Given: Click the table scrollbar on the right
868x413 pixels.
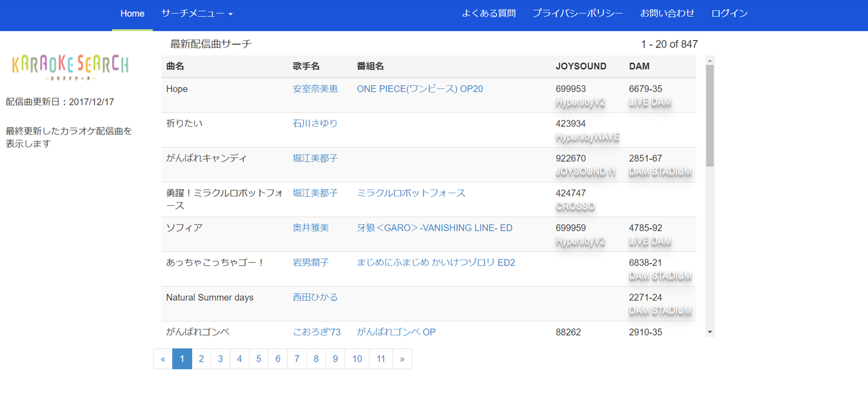Looking at the screenshot, I should click(709, 113).
